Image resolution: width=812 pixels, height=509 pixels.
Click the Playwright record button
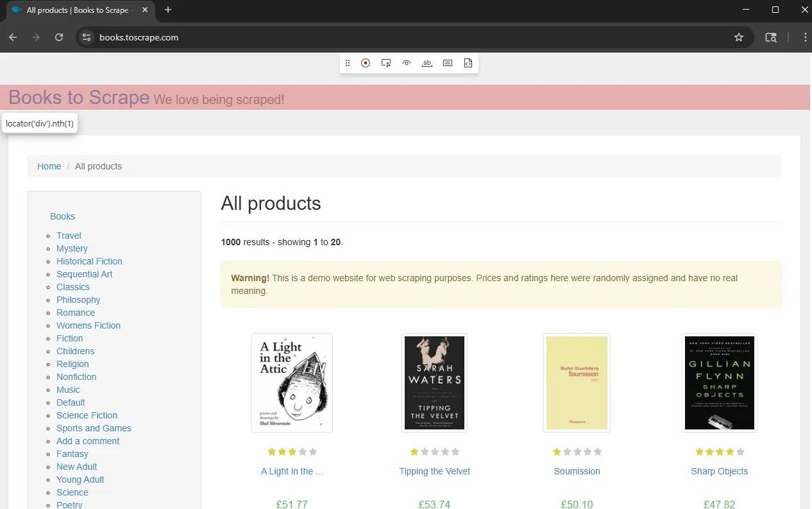(366, 63)
